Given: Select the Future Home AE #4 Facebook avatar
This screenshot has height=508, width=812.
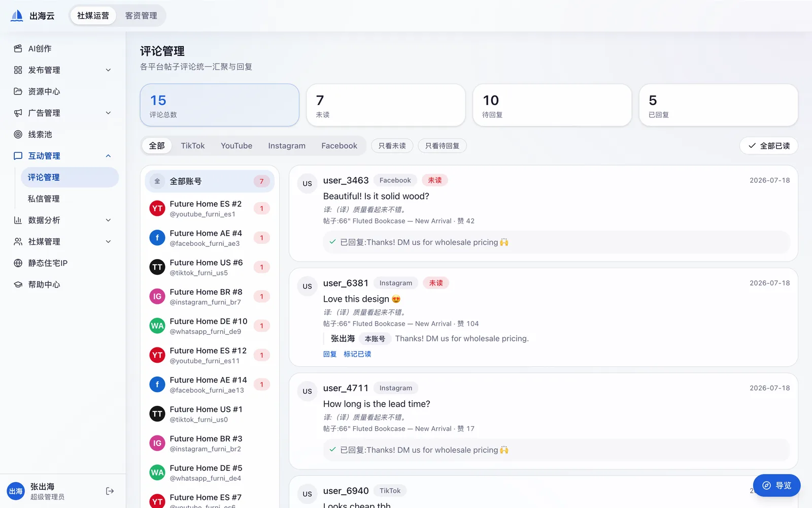Looking at the screenshot, I should [x=157, y=238].
